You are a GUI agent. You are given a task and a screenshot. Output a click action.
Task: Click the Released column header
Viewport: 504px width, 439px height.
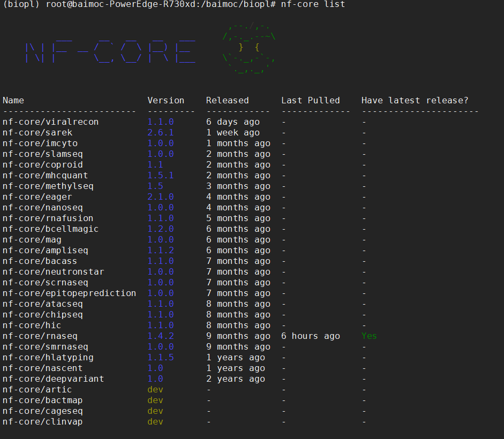[x=227, y=100]
